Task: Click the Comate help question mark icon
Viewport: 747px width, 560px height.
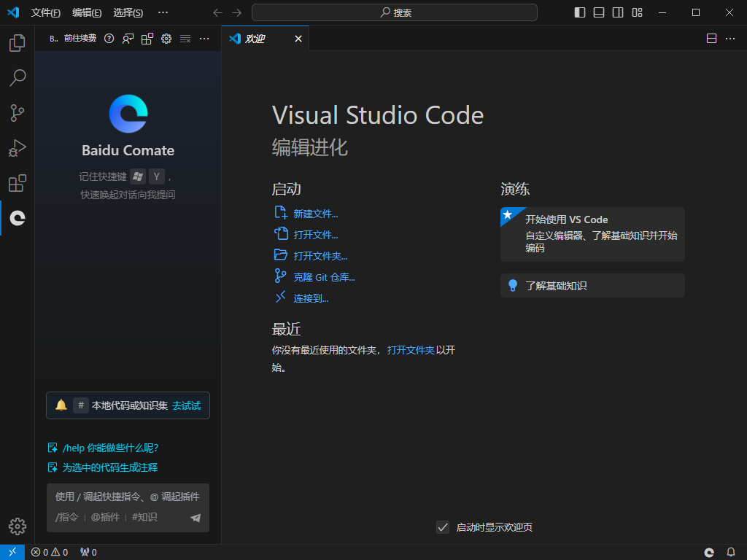Action: click(x=109, y=39)
